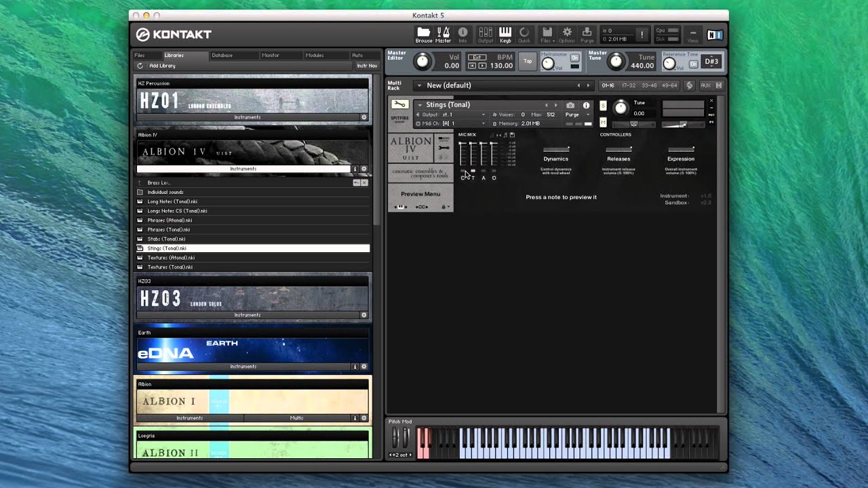Adjust the Dynamics controller slider
Image resolution: width=868 pixels, height=488 pixels.
coord(556,149)
